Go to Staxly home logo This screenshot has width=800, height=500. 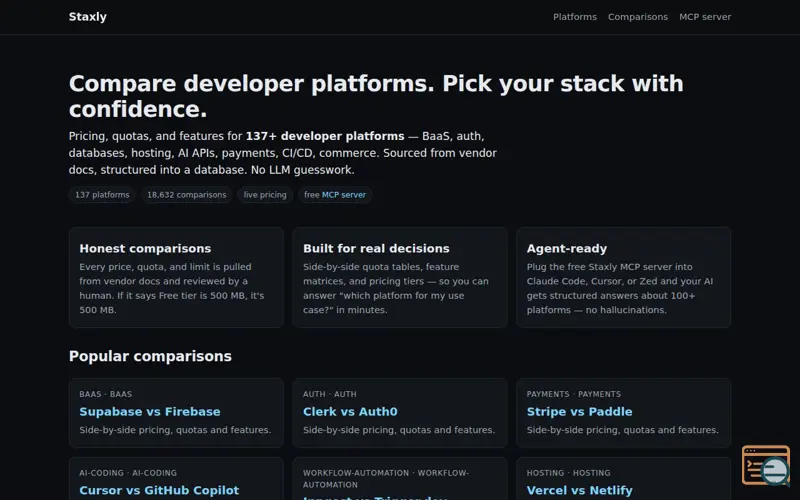point(88,17)
